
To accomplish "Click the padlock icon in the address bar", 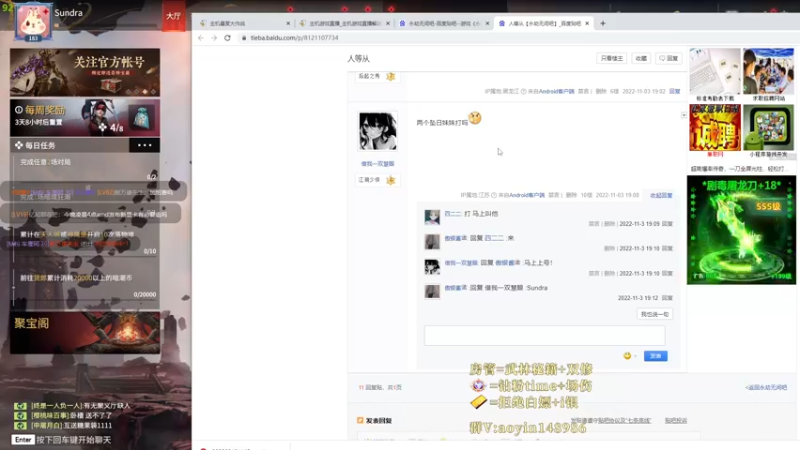I will point(244,38).
